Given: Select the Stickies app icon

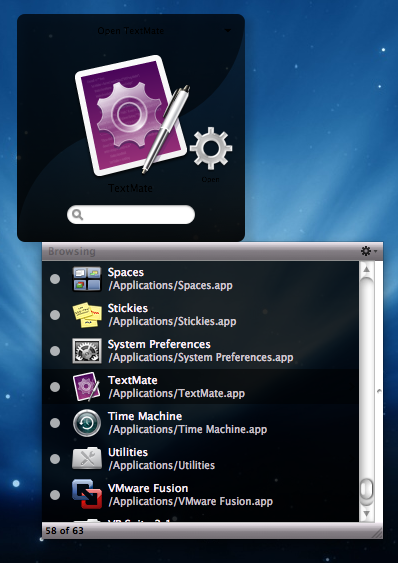Looking at the screenshot, I should [87, 315].
